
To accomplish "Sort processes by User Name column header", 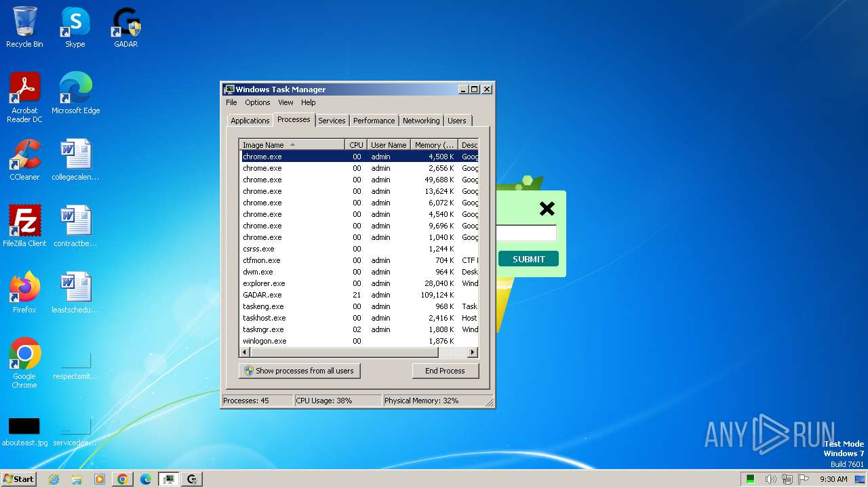I will [389, 144].
